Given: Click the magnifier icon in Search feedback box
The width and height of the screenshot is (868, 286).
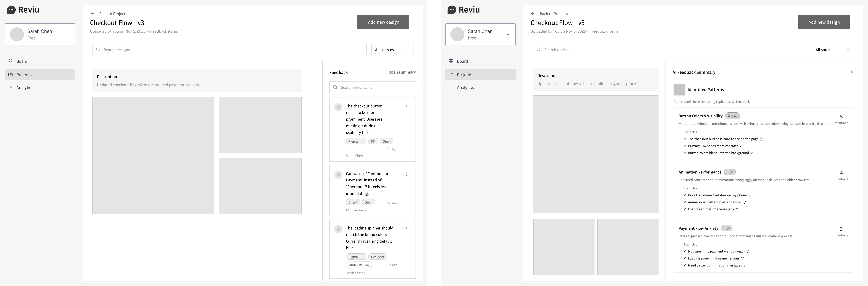Looking at the screenshot, I should tap(335, 87).
